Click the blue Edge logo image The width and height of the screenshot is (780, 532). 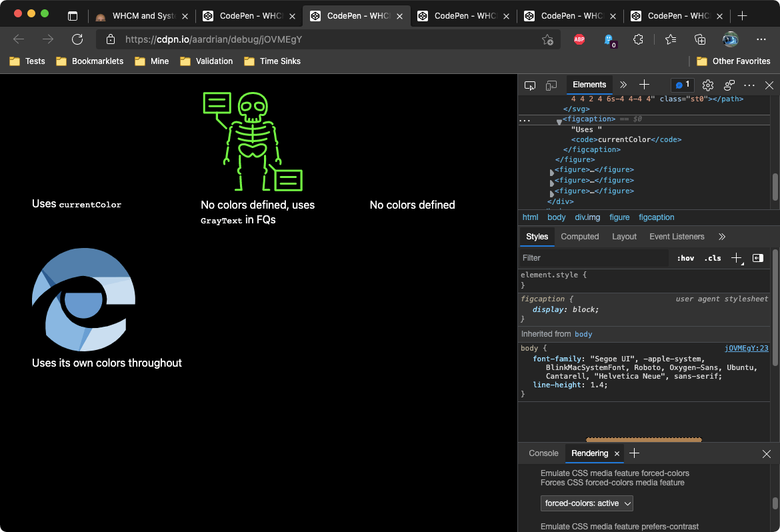coord(83,299)
